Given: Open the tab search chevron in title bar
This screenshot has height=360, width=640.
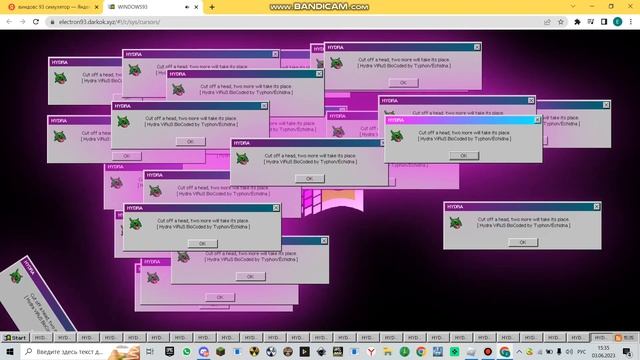Looking at the screenshot, I should (573, 6).
